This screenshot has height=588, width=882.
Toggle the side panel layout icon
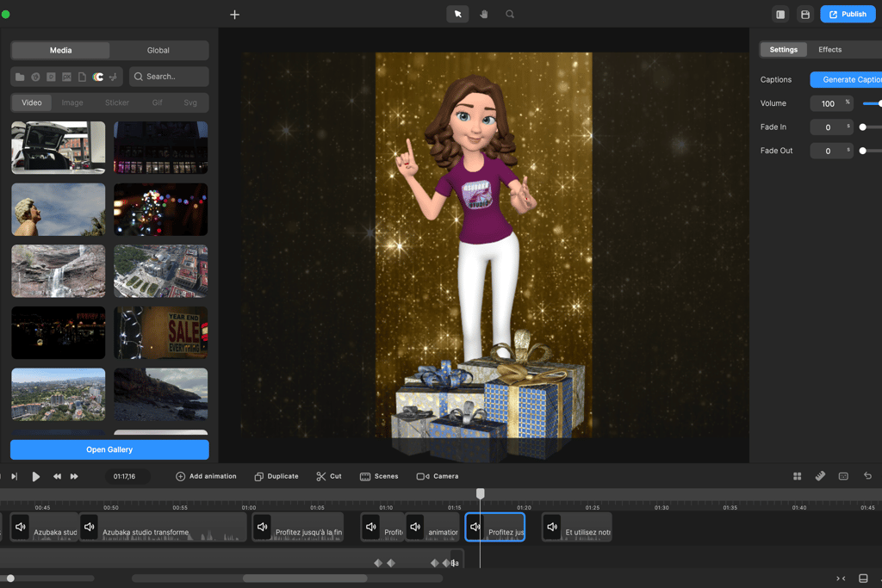coord(780,14)
